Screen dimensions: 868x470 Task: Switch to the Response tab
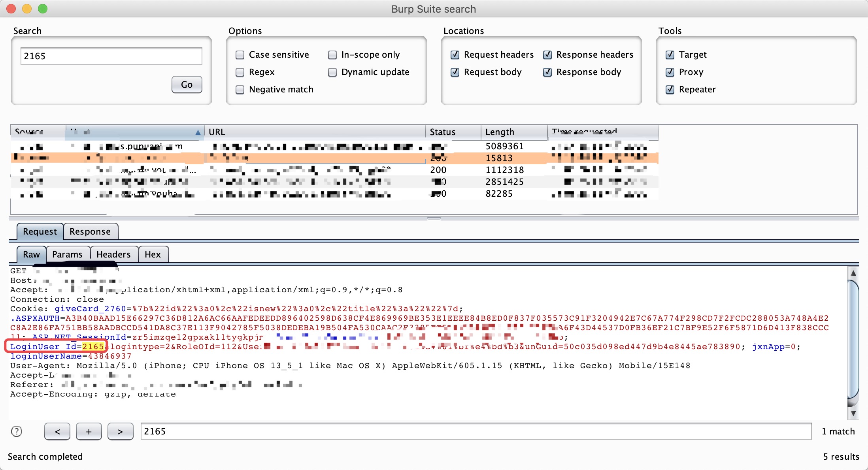pos(90,231)
